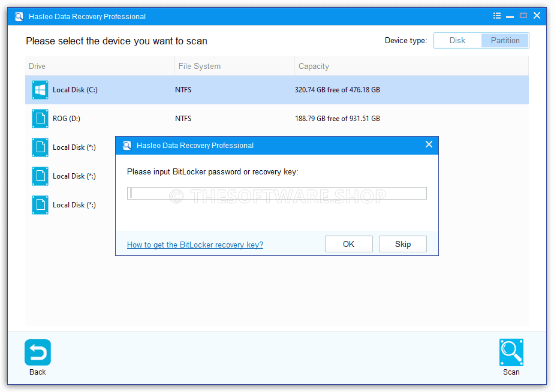Viewport: 554px width, 392px height.
Task: Minimize the main Hasleo window
Action: pyautogui.click(x=510, y=16)
